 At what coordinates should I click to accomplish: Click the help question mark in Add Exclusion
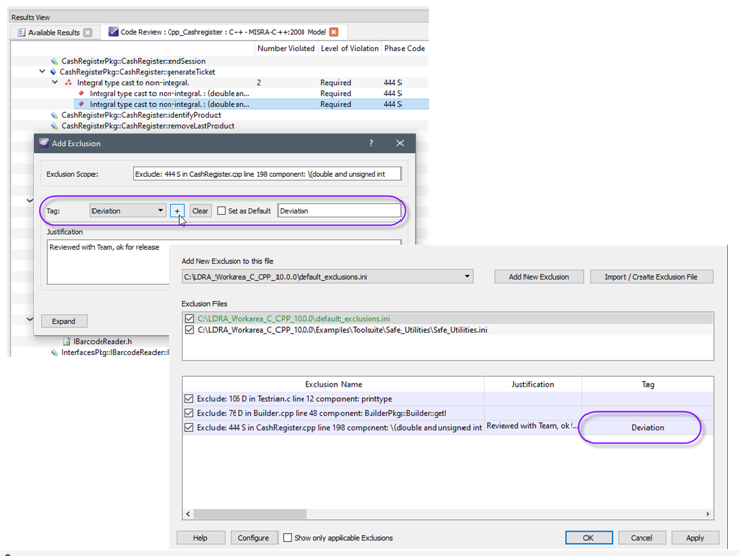(371, 143)
